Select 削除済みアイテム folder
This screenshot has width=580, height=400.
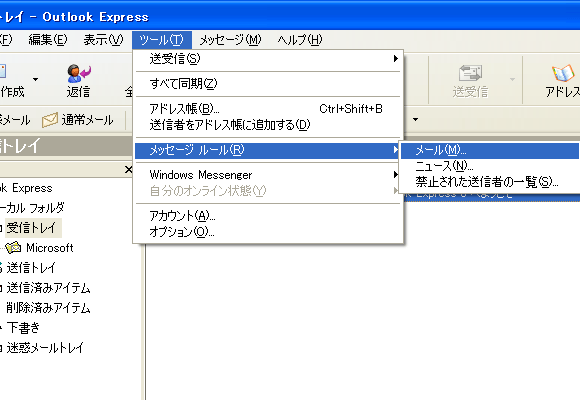click(48, 307)
